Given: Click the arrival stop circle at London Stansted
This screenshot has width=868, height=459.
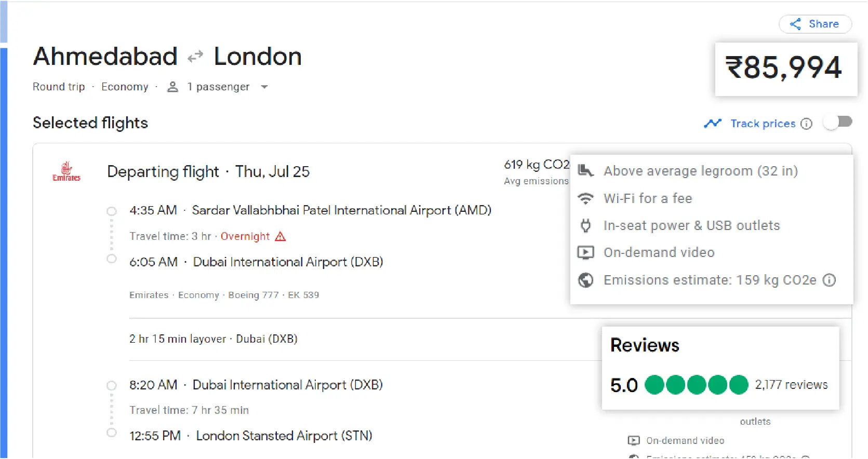Looking at the screenshot, I should pyautogui.click(x=111, y=432).
